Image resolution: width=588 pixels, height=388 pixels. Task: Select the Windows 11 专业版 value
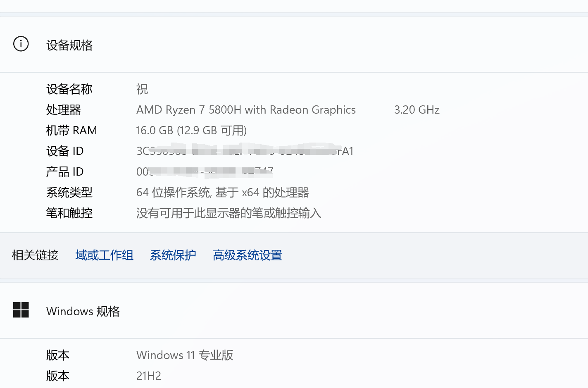(185, 355)
